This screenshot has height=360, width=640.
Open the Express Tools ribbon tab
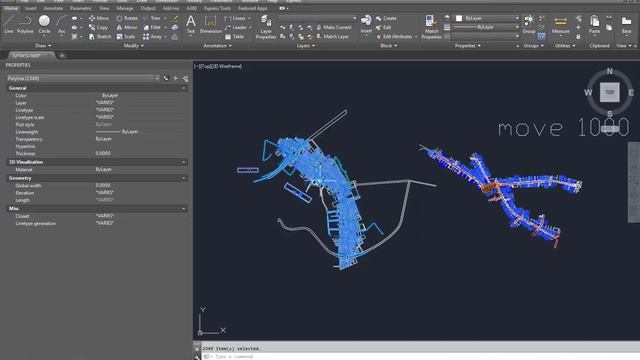tap(217, 8)
